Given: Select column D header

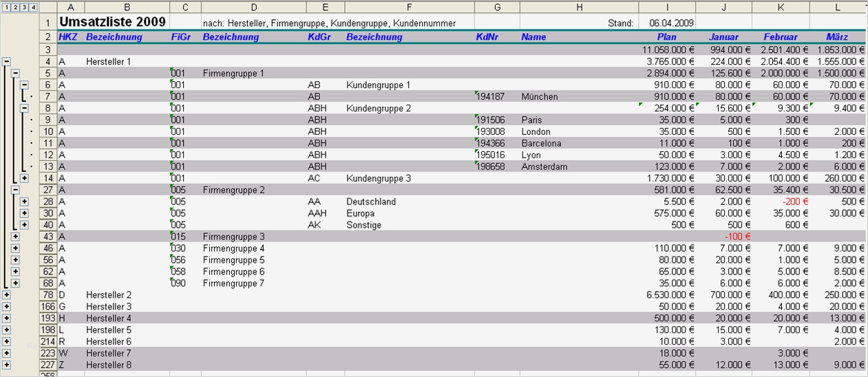Looking at the screenshot, I should (x=254, y=7).
